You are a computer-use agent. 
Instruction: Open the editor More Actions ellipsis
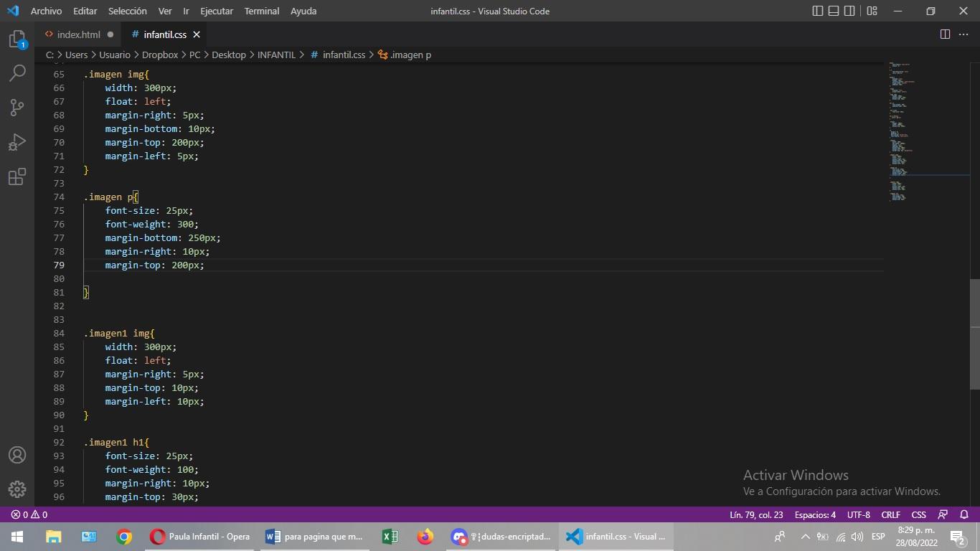965,34
